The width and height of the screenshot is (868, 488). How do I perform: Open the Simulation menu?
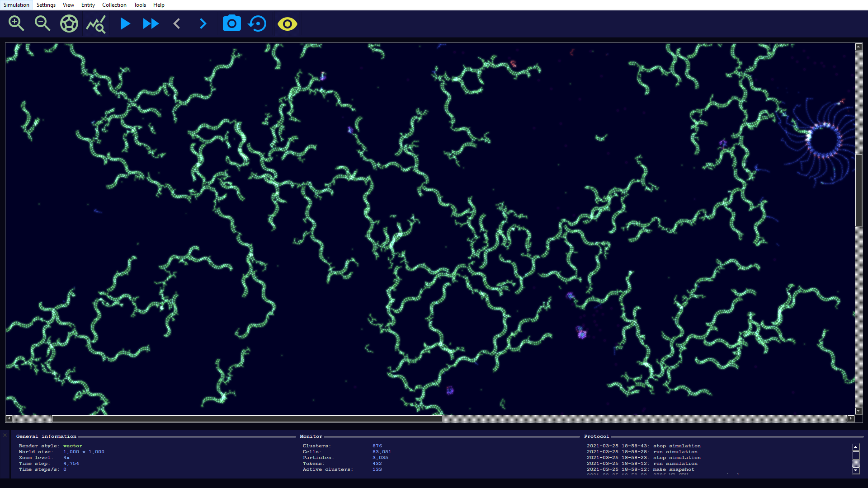click(x=16, y=5)
